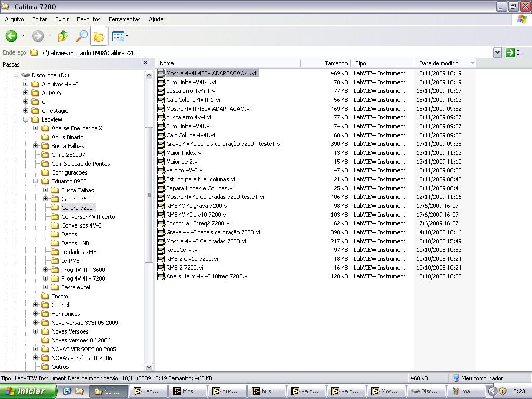Click the Erro Linha 4V4I-1.vi file icon

tap(161, 82)
